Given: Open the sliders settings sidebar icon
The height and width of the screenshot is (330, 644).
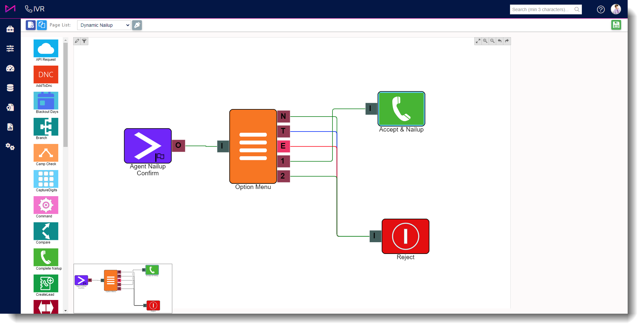Looking at the screenshot, I should [10, 49].
